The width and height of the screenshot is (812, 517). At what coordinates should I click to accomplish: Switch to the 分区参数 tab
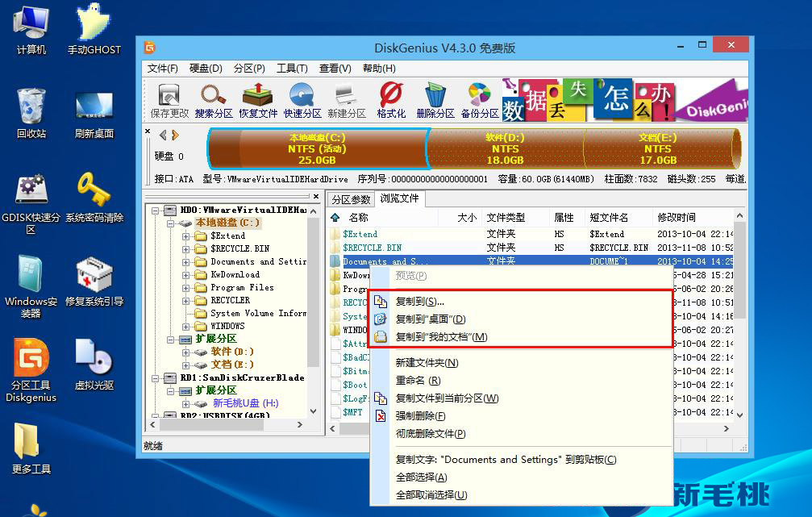point(351,199)
